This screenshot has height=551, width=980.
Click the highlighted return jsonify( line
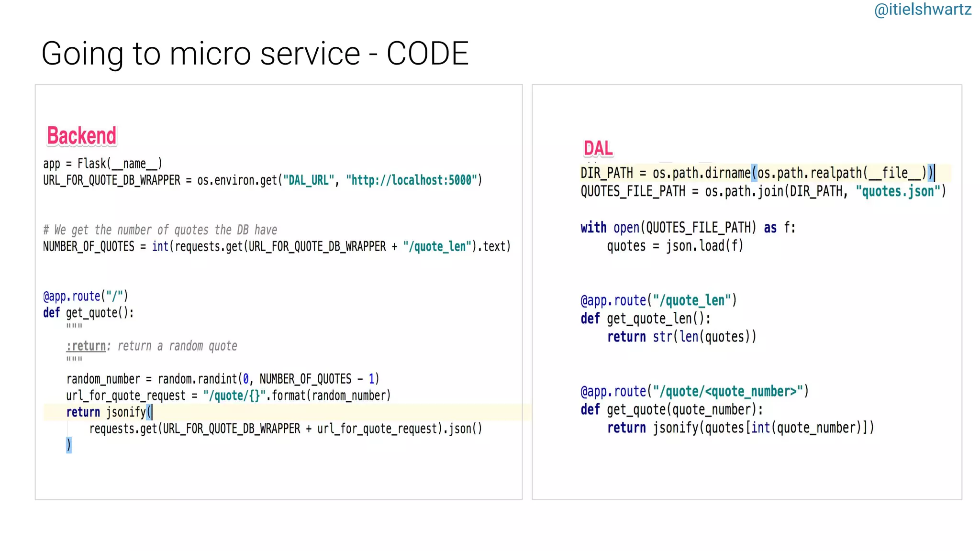[109, 412]
